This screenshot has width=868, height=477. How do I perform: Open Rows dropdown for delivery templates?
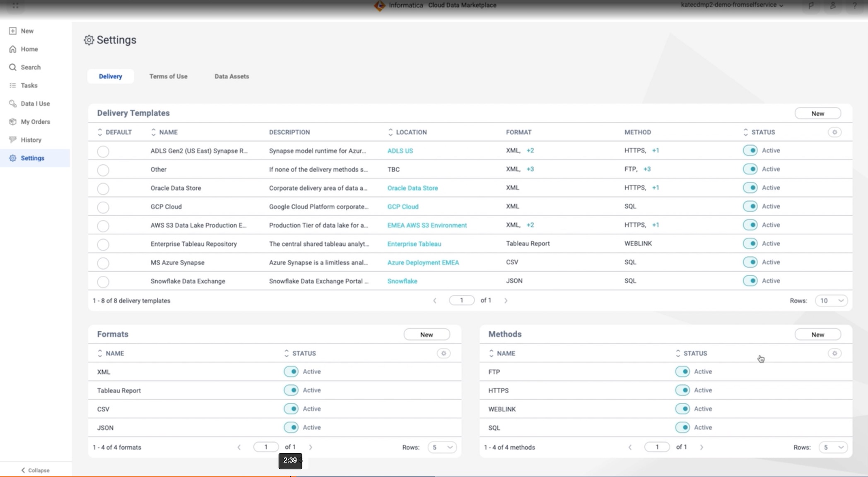click(831, 301)
